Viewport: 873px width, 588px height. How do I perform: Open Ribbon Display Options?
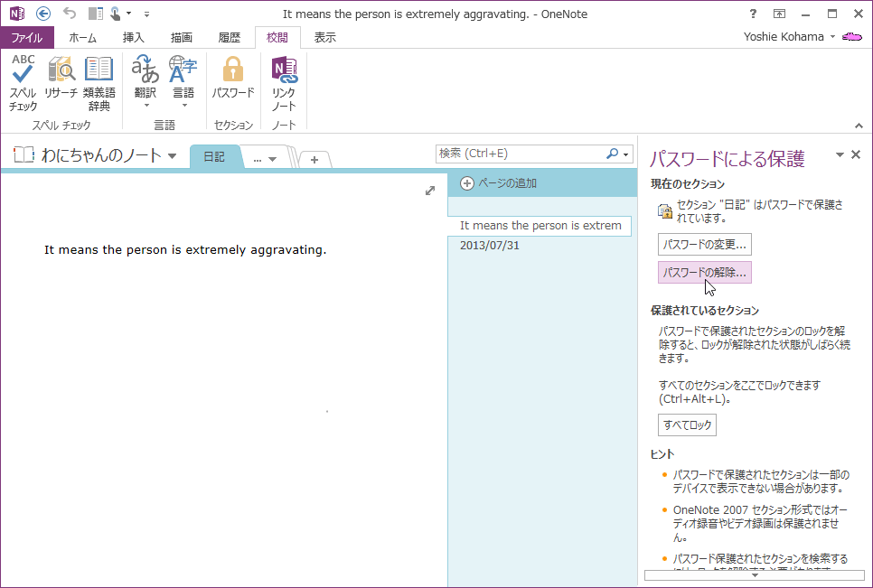[779, 14]
